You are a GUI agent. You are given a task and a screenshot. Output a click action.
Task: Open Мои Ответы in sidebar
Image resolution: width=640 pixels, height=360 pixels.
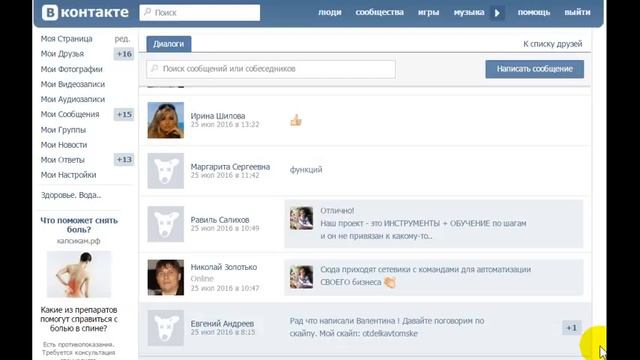pyautogui.click(x=62, y=160)
